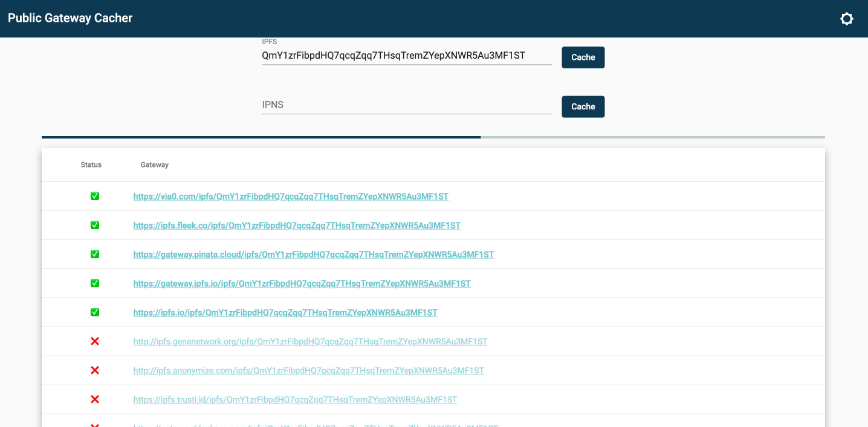Open the via0.com gateway link
Viewport: 868px width, 427px height.
pyautogui.click(x=291, y=197)
